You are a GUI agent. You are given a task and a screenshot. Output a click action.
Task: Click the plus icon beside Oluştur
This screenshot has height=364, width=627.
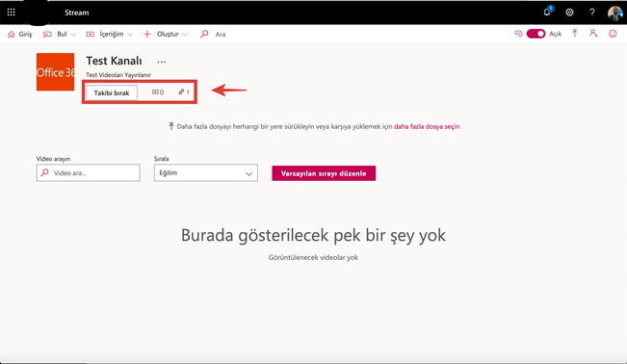coord(147,34)
